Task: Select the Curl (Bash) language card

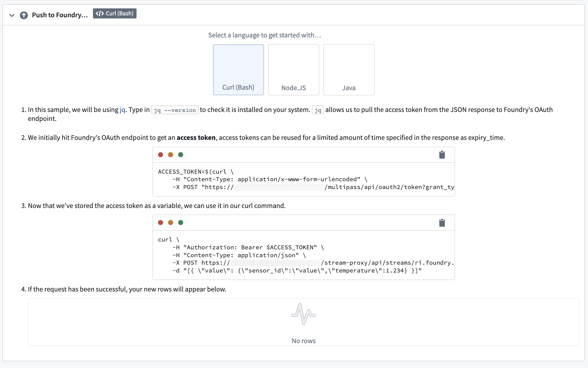Action: pos(238,70)
